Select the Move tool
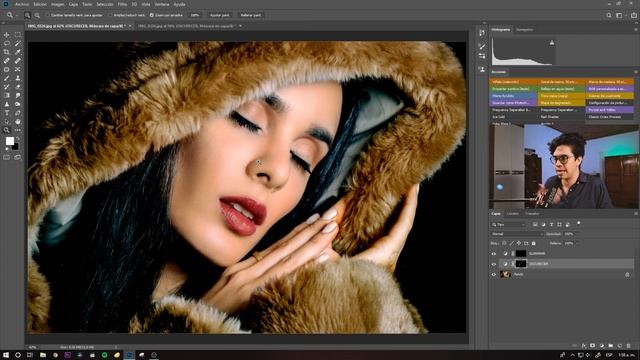Image resolution: width=640 pixels, height=360 pixels. coord(7,35)
